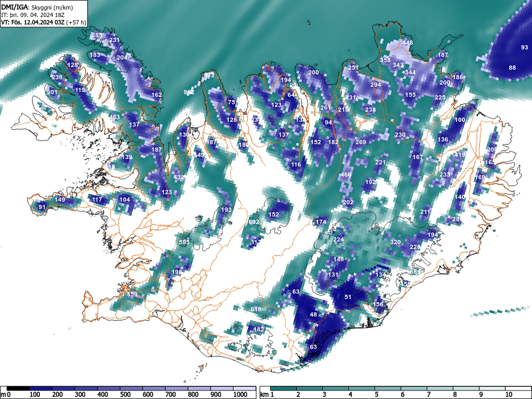Click the map value 162
Viewport: 532px width, 399px height.
[156, 95]
